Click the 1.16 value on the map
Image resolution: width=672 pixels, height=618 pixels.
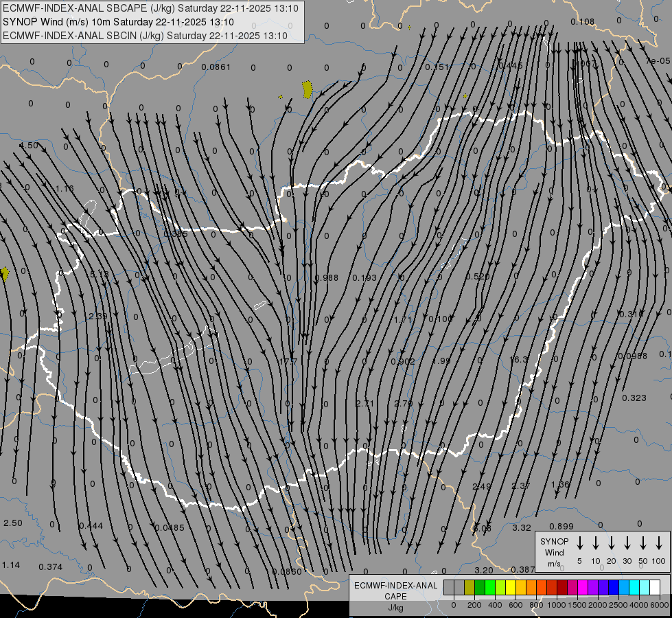pyautogui.click(x=65, y=189)
